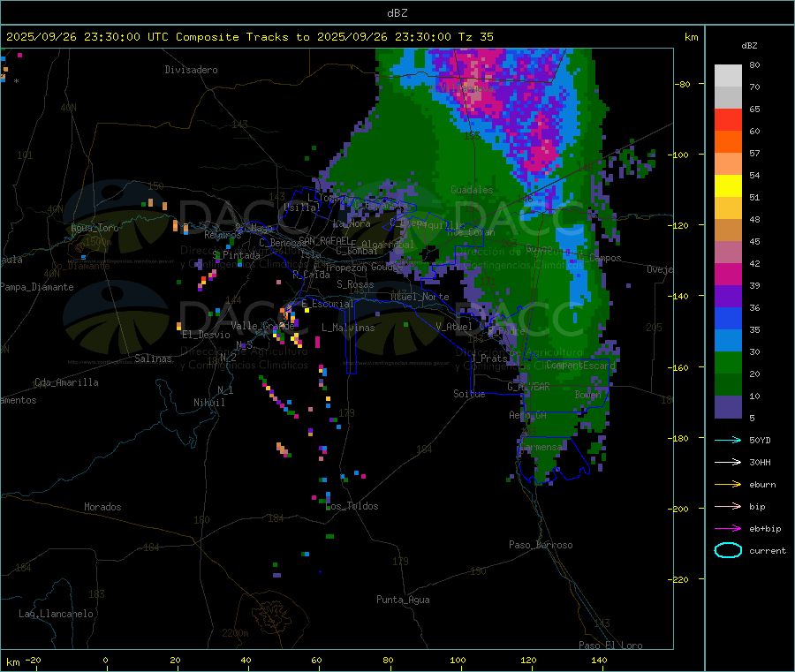
Task: Click the slate purple 10 dBZ legend swatch
Action: coord(728,407)
